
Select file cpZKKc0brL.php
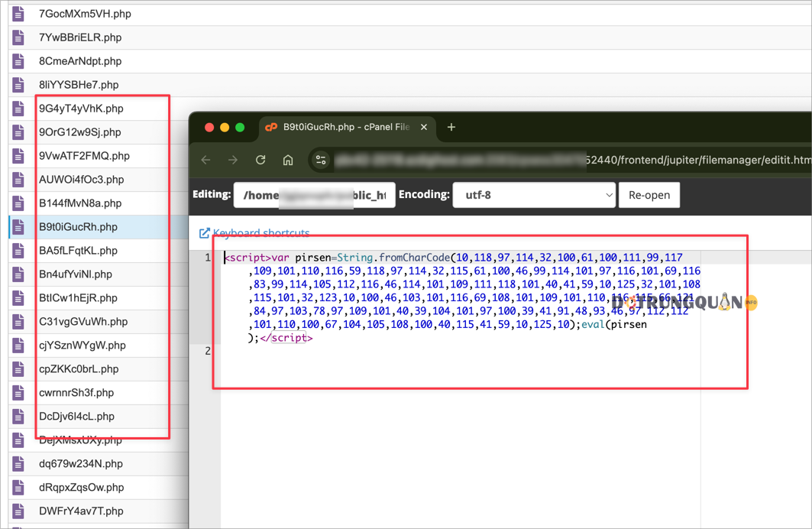(79, 369)
